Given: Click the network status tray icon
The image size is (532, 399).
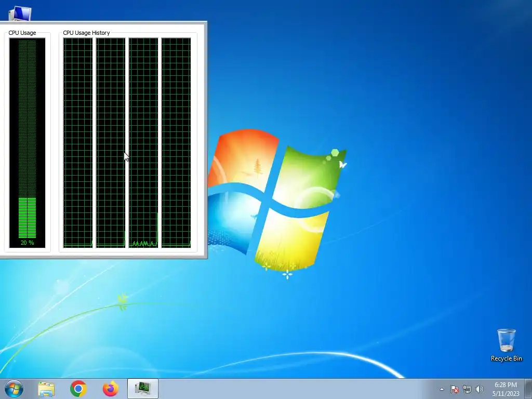Looking at the screenshot, I should 467,389.
